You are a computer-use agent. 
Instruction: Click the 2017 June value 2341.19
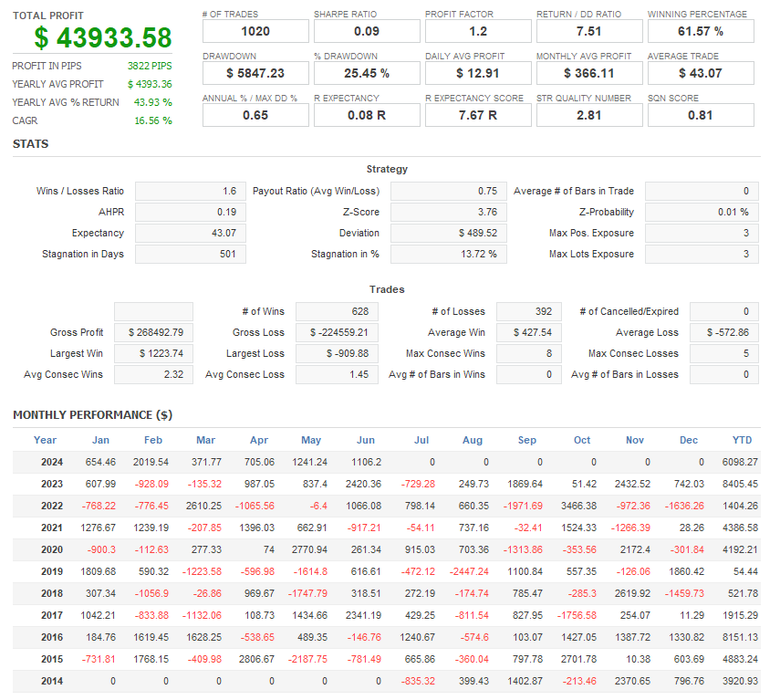click(364, 615)
